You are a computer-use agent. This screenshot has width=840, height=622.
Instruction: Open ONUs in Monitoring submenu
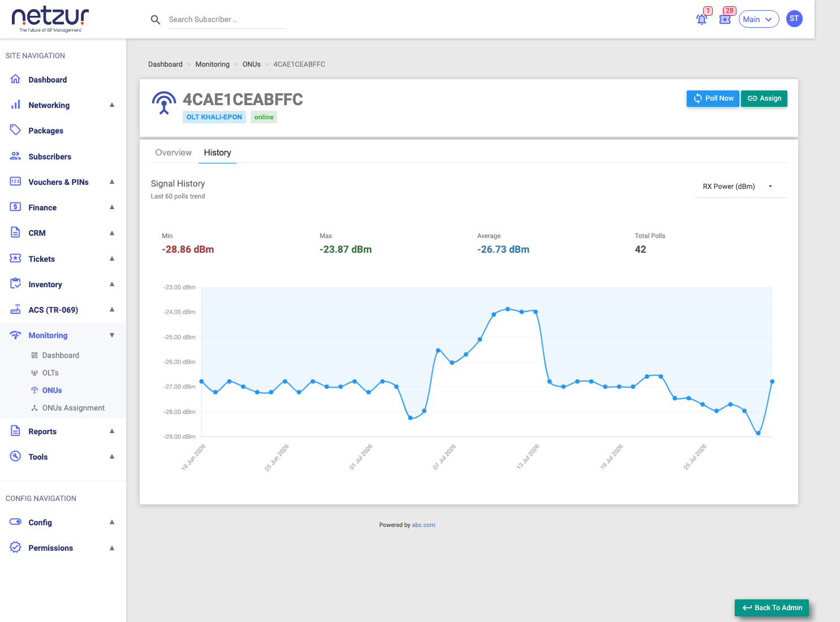point(52,390)
